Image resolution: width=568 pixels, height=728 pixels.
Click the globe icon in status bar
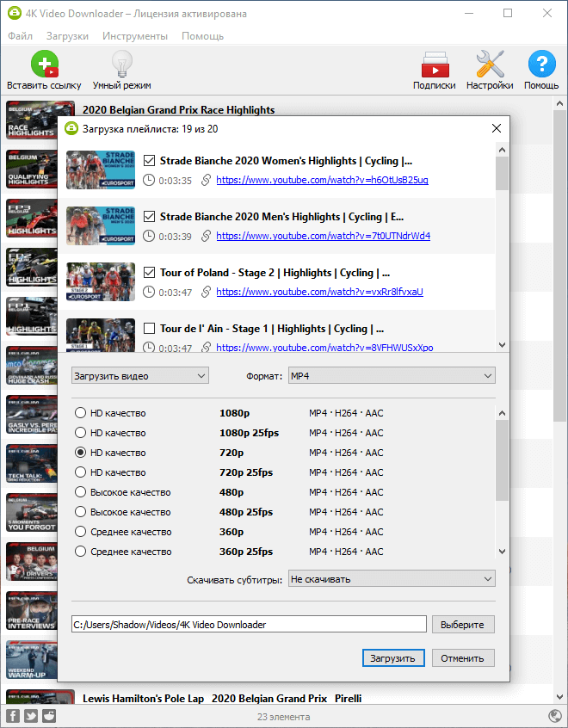555,716
